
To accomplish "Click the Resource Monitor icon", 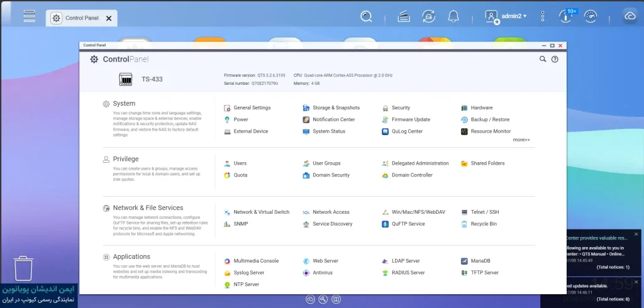I will [464, 131].
